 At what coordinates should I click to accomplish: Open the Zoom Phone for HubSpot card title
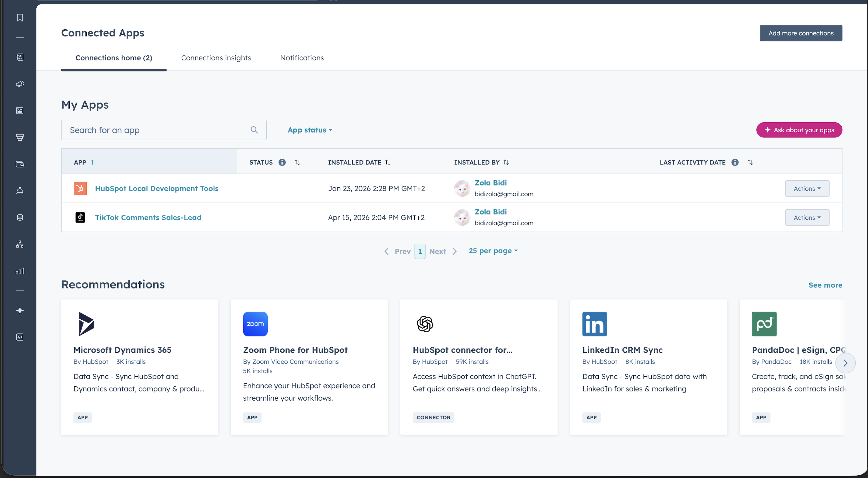(295, 350)
